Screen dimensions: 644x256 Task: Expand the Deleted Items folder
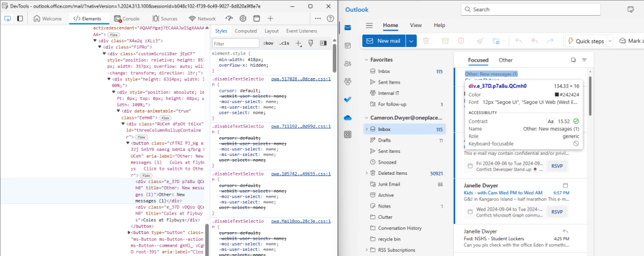(x=365, y=173)
